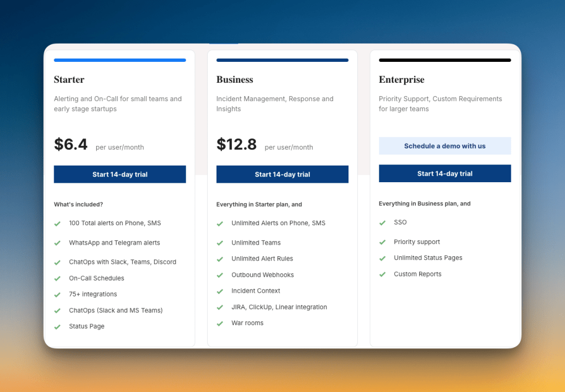Select the checkmark next to WhatsApp and Telegram alerts
The height and width of the screenshot is (392, 565).
(57, 243)
